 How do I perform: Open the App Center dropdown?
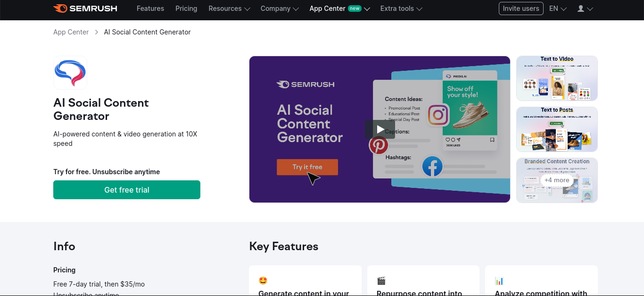(x=339, y=8)
